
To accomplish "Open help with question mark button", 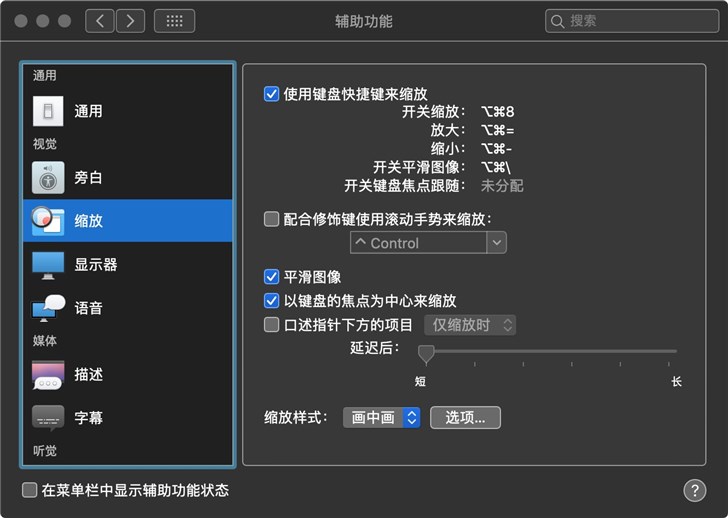I will (x=695, y=490).
